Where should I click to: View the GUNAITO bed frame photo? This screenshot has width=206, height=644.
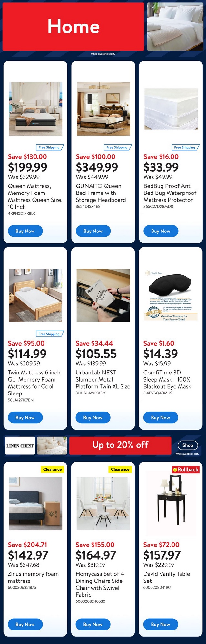(x=103, y=109)
